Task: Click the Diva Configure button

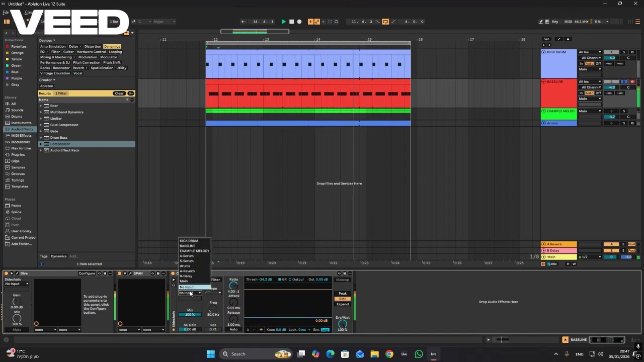Action: pyautogui.click(x=87, y=274)
